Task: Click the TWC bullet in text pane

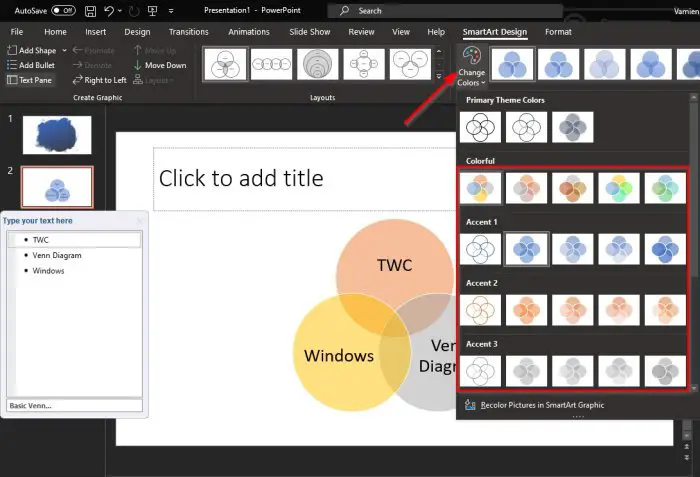Action: pyautogui.click(x=75, y=240)
